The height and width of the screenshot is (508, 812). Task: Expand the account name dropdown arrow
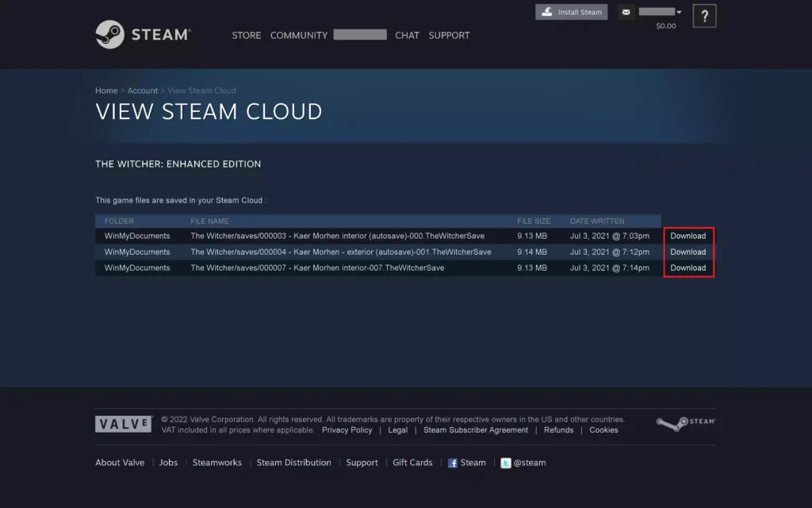[679, 12]
